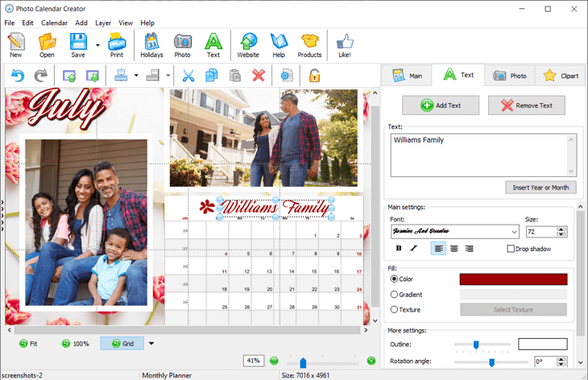Click the red X delete icon
This screenshot has width=588, height=380.
259,76
